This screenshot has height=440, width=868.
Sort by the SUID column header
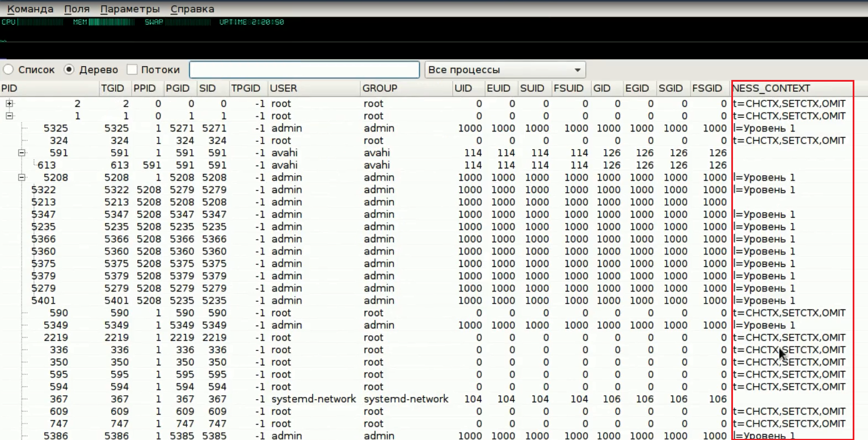[535, 88]
